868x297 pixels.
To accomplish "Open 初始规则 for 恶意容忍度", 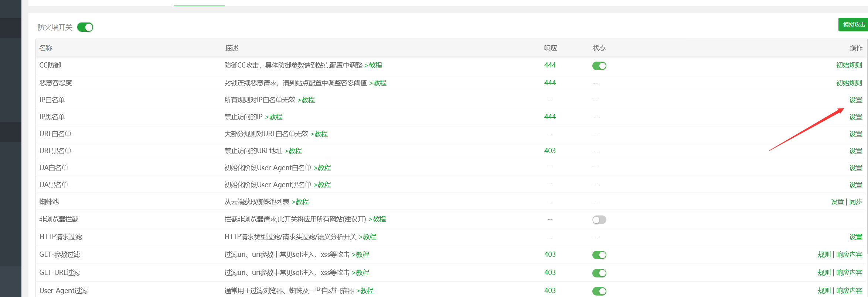I will 849,83.
